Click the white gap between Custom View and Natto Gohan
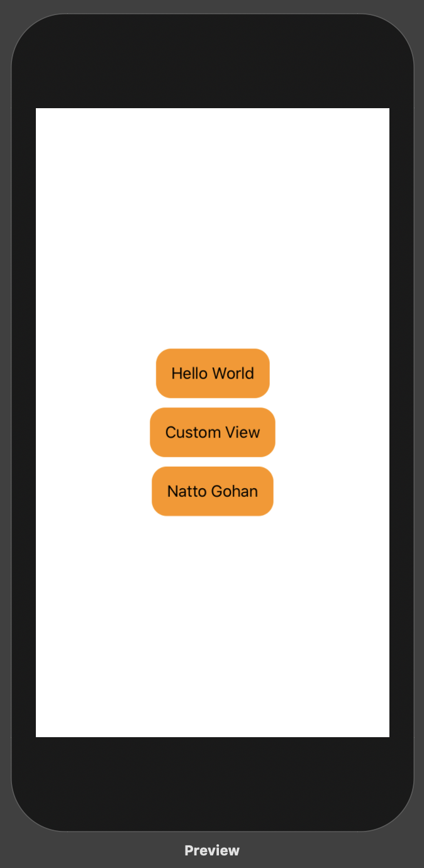The image size is (424, 868). [213, 462]
